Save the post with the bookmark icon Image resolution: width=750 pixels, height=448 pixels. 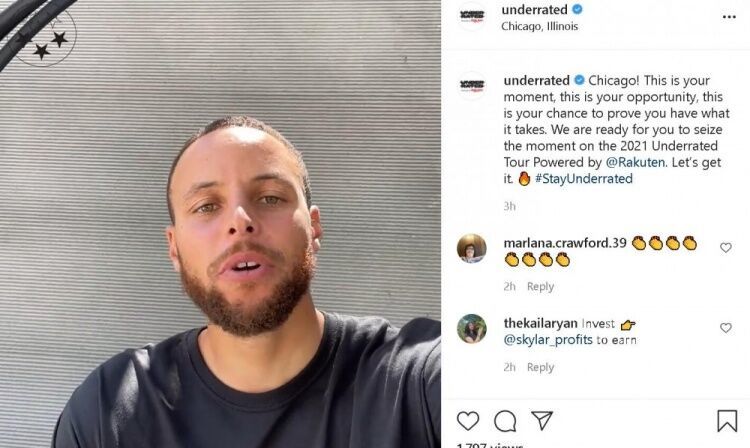coord(727,421)
